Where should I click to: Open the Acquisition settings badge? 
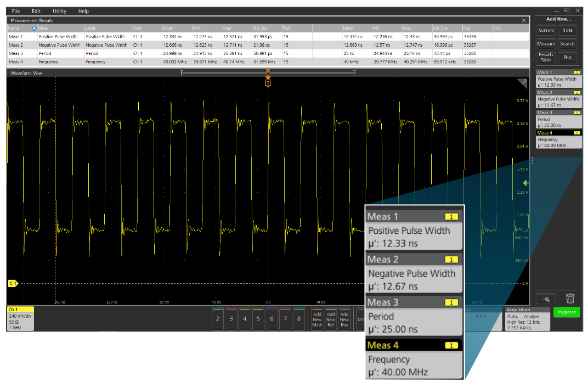tap(527, 318)
